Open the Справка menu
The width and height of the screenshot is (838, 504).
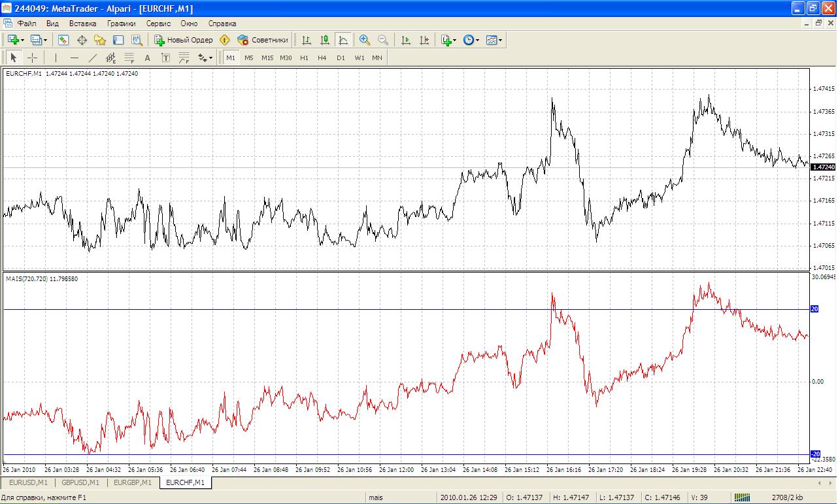pyautogui.click(x=222, y=24)
